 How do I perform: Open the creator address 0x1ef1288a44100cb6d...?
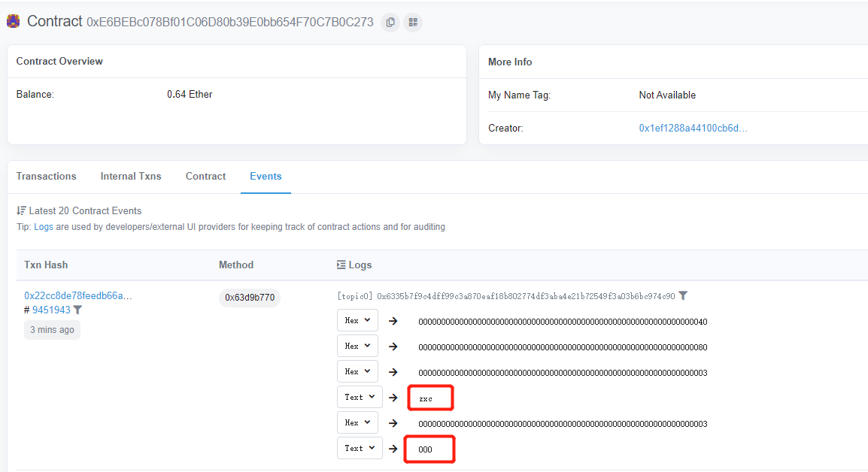click(693, 128)
